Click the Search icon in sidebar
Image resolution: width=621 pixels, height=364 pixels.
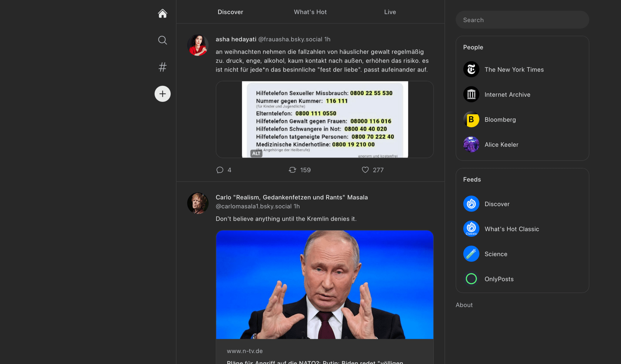163,40
